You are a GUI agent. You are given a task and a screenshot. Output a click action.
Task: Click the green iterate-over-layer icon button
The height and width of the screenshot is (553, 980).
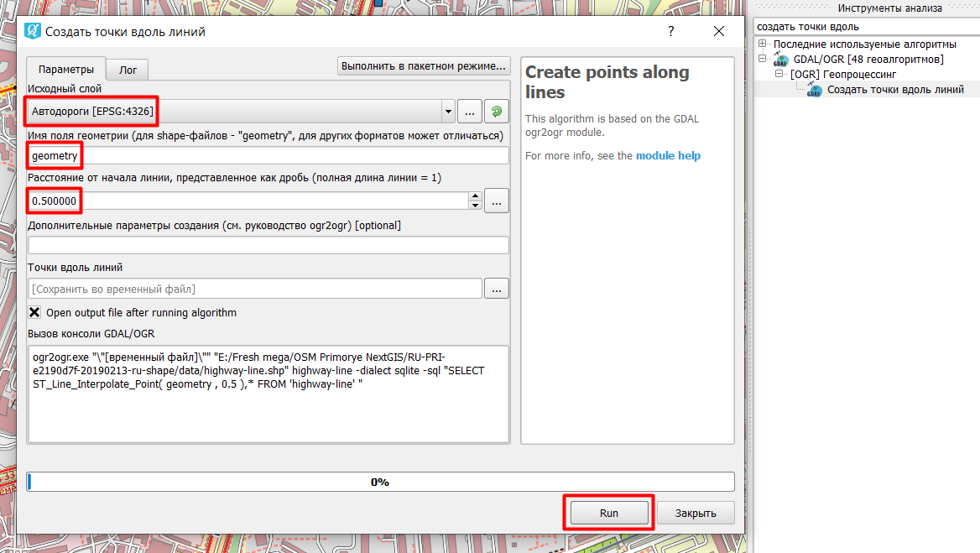[x=496, y=112]
